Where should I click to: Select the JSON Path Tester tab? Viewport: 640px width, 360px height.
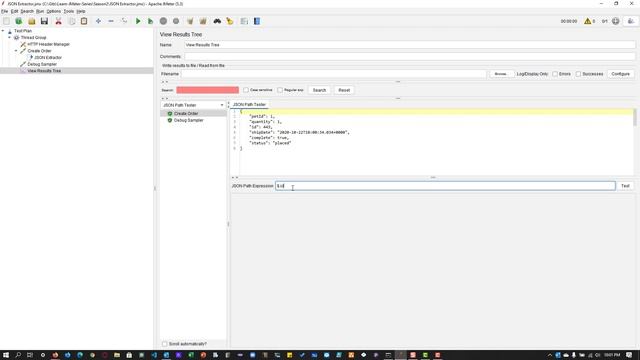[249, 105]
